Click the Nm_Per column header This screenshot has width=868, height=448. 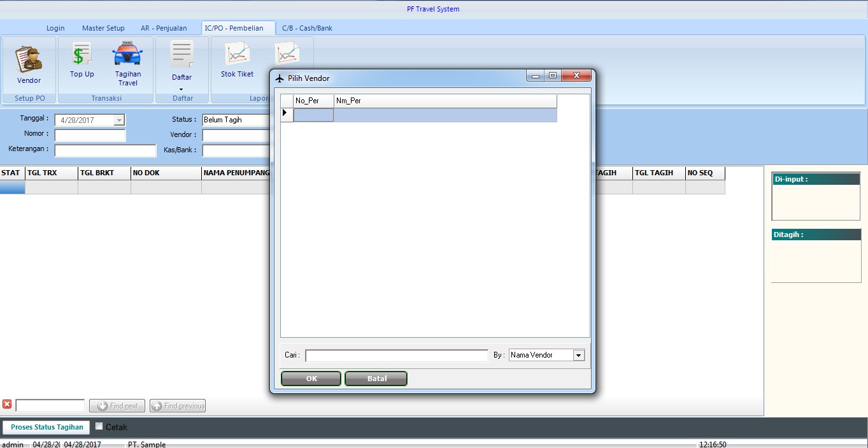(x=445, y=101)
